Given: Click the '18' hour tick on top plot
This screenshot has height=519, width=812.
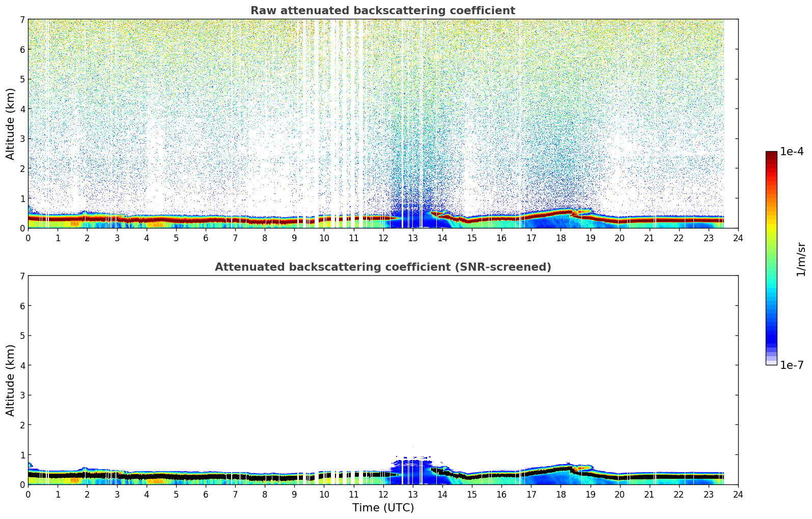Looking at the screenshot, I should (x=561, y=238).
